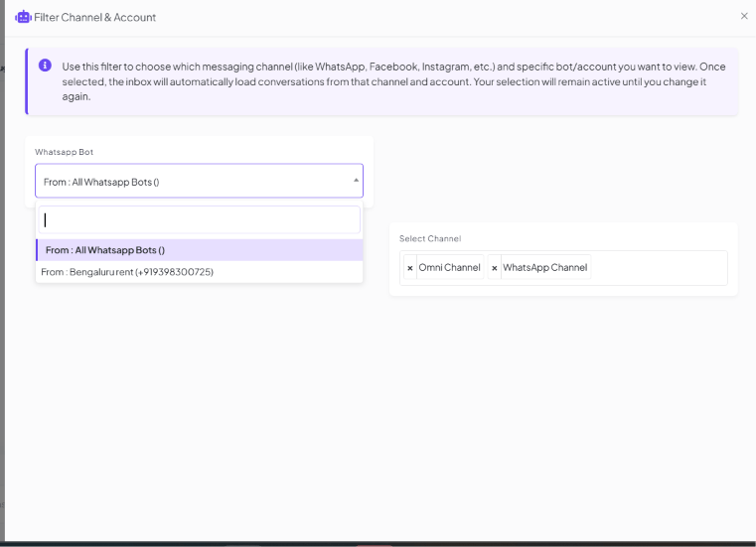Click the WhatsApp Channel tag label
Image resolution: width=756 pixels, height=547 pixels.
pos(544,267)
